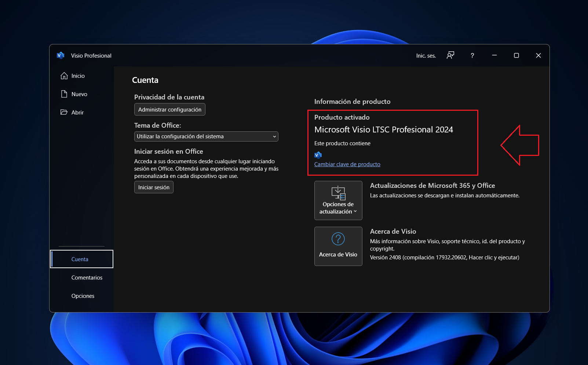The height and width of the screenshot is (365, 588).
Task: Maximize the Visio Profesional window
Action: pyautogui.click(x=516, y=55)
